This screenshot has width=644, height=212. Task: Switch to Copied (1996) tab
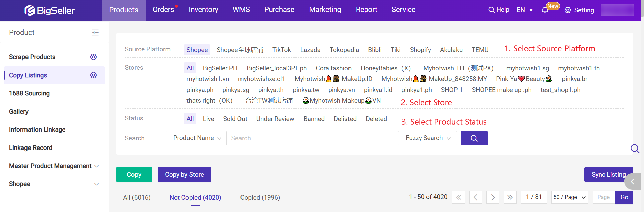pos(260,198)
